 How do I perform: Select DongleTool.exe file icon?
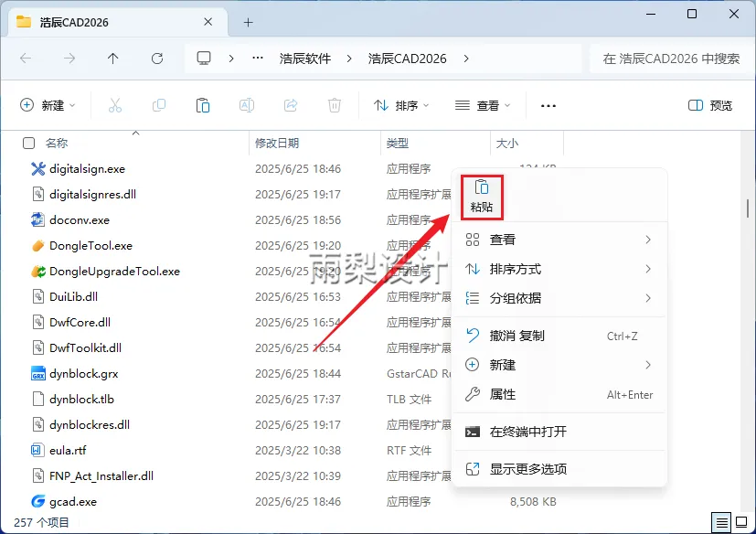pyautogui.click(x=38, y=246)
